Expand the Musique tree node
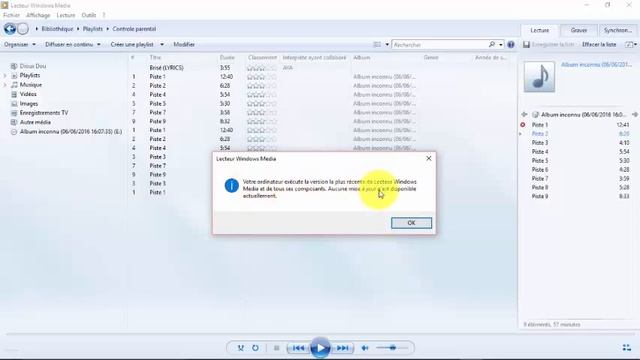Viewport: 640px width, 360px height. coord(5,85)
